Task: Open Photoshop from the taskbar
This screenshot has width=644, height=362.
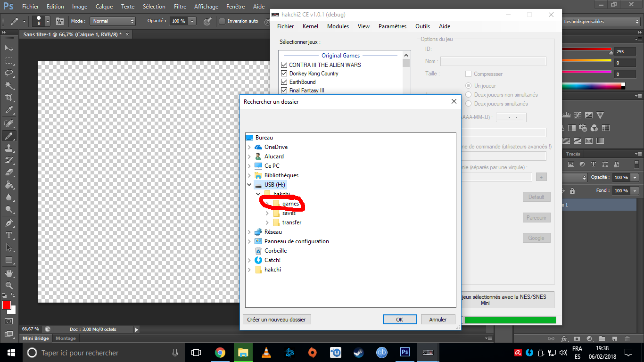Action: [405, 352]
